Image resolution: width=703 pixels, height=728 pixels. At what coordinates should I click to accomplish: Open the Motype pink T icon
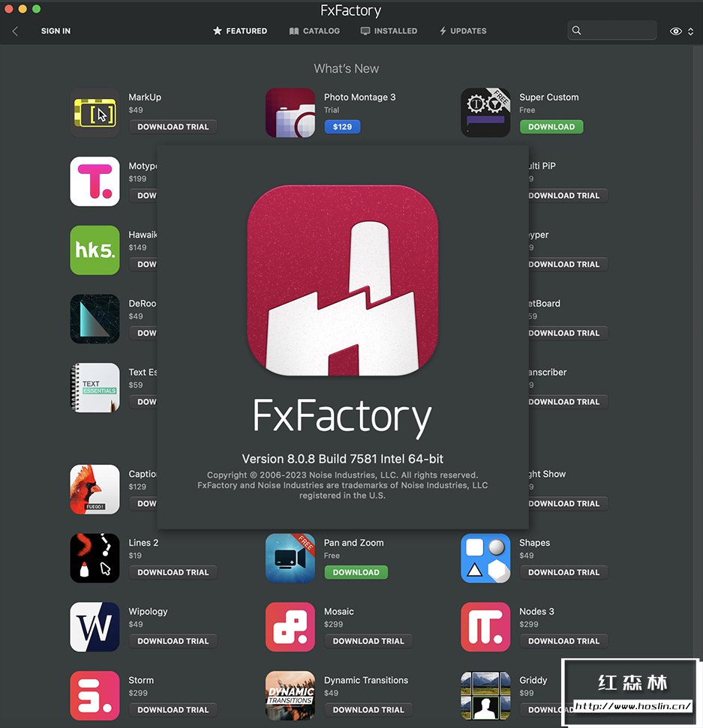(95, 181)
